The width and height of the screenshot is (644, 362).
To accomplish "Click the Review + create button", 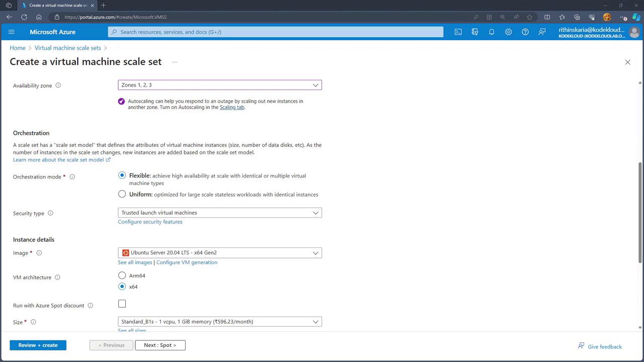I will (38, 345).
